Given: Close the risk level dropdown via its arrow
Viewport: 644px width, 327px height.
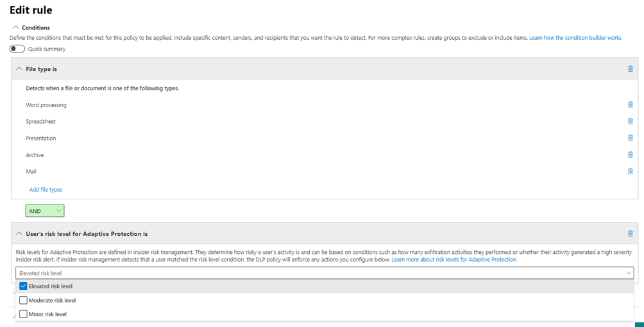Looking at the screenshot, I should 627,273.
